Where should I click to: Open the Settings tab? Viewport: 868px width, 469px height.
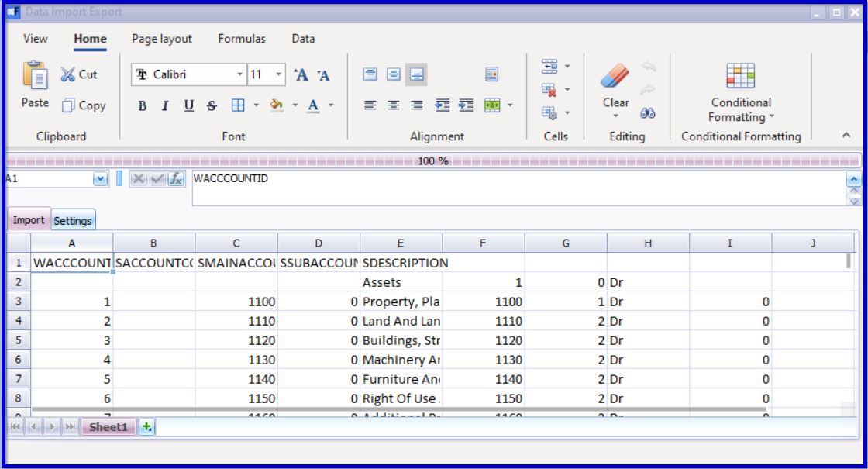pyautogui.click(x=73, y=221)
